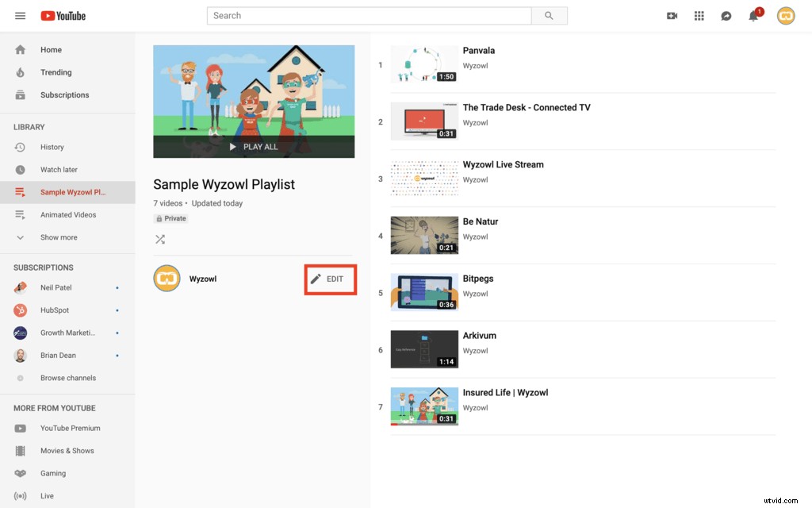Click the YouTube home logo
812x508 pixels.
click(63, 15)
